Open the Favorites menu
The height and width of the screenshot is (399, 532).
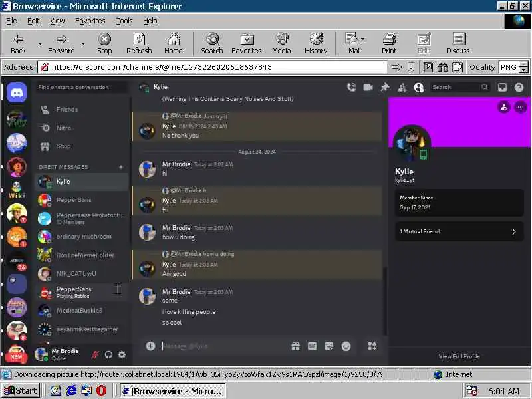[90, 21]
